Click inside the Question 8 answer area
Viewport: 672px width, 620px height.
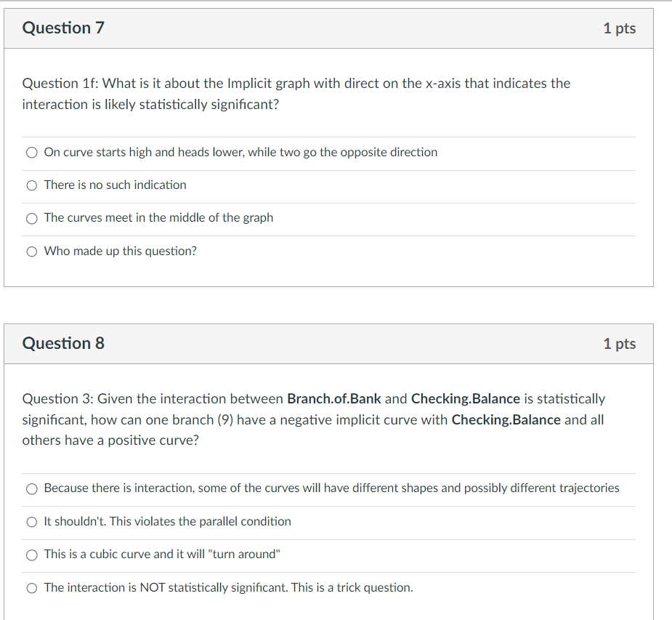pyautogui.click(x=327, y=538)
